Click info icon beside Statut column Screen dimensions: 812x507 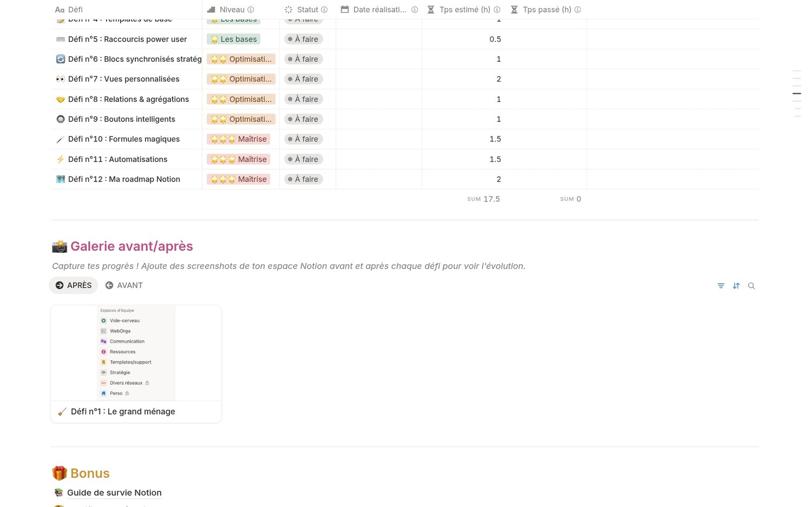(324, 10)
